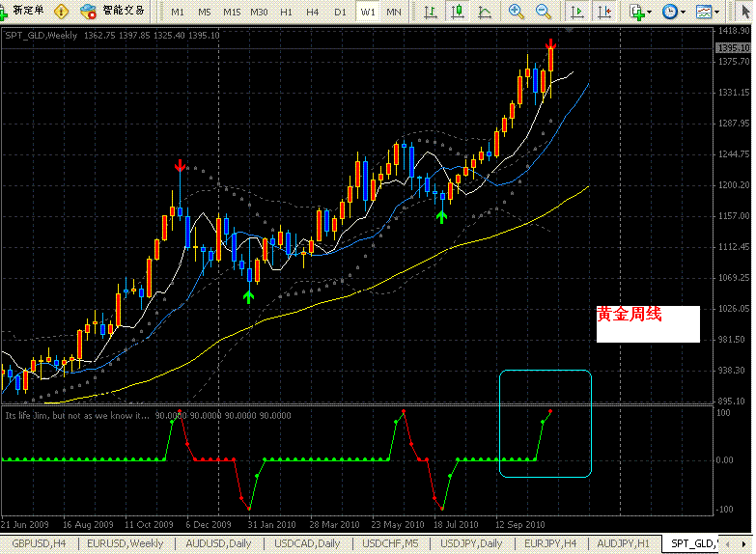Select candlestick chart display icon
Screen dimensions: 756x554
coord(457,11)
